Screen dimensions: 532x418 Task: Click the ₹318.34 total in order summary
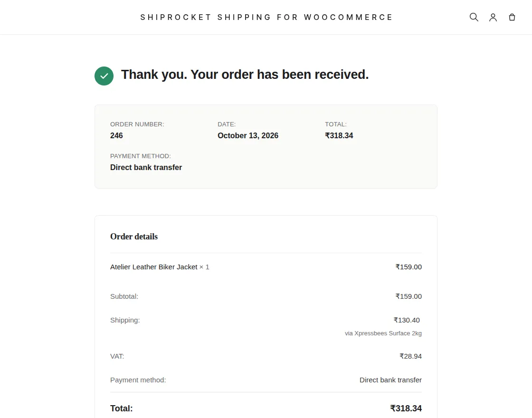[339, 135]
